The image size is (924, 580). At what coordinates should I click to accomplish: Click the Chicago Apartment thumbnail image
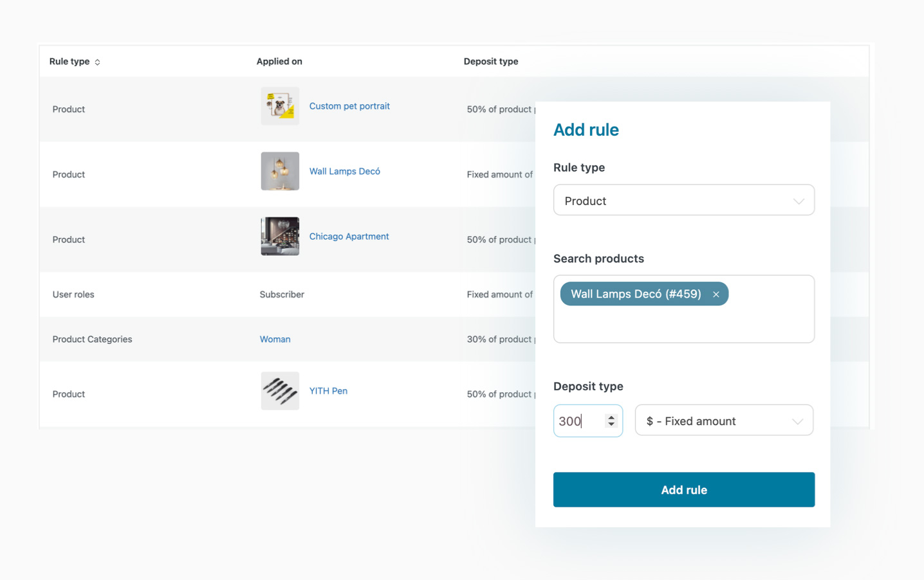pyautogui.click(x=280, y=236)
